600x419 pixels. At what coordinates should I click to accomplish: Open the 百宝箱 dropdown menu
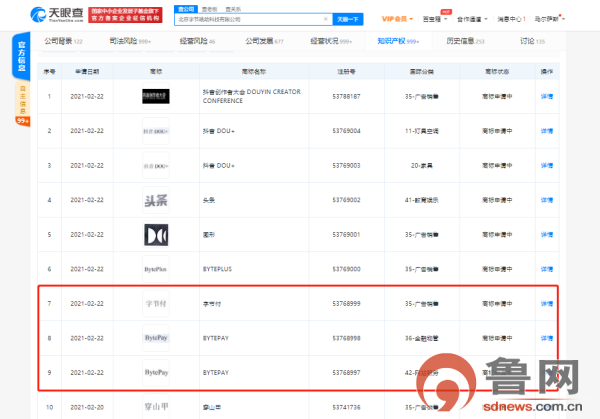coord(435,19)
